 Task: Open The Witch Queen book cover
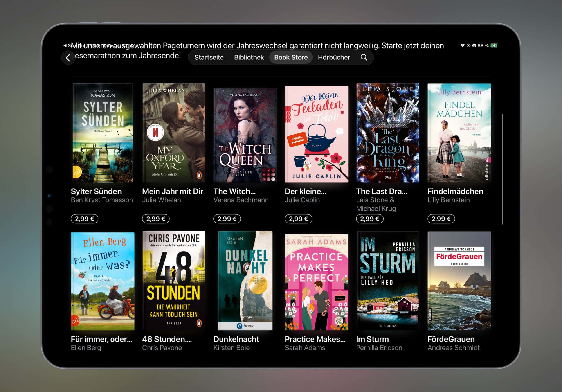coord(245,135)
